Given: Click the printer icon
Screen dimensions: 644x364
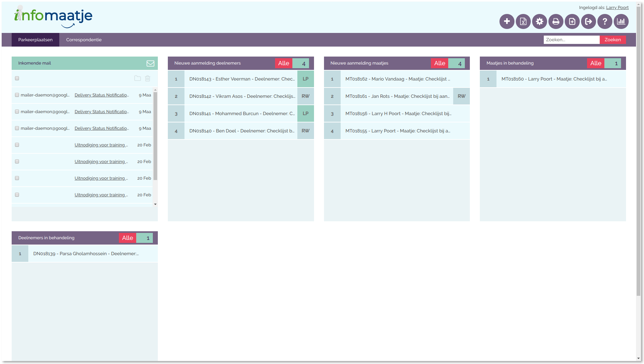Looking at the screenshot, I should [x=556, y=22].
